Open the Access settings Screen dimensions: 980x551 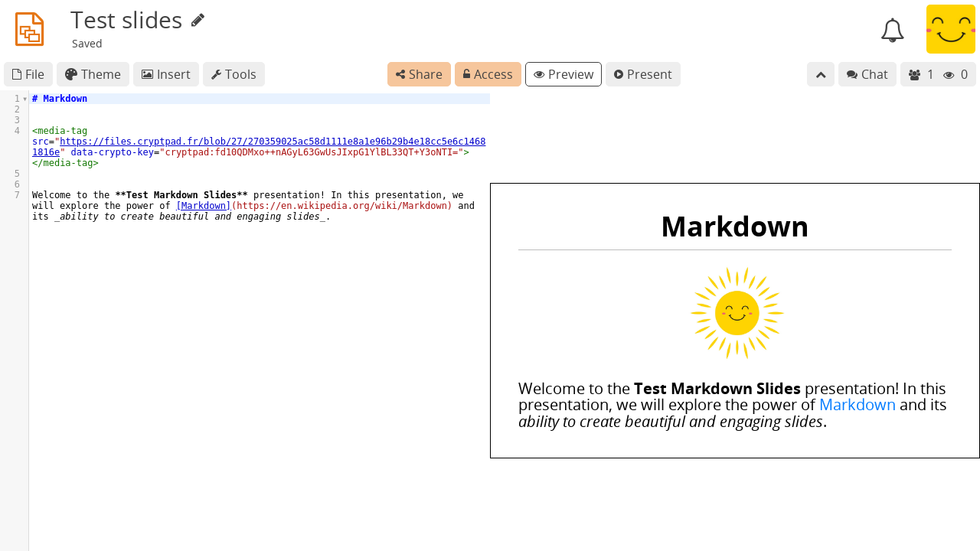pos(488,74)
